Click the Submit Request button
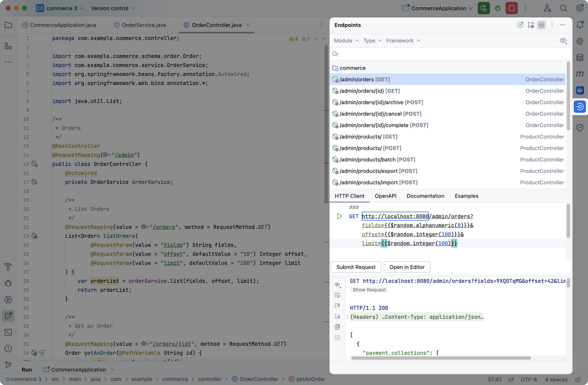 coord(356,267)
